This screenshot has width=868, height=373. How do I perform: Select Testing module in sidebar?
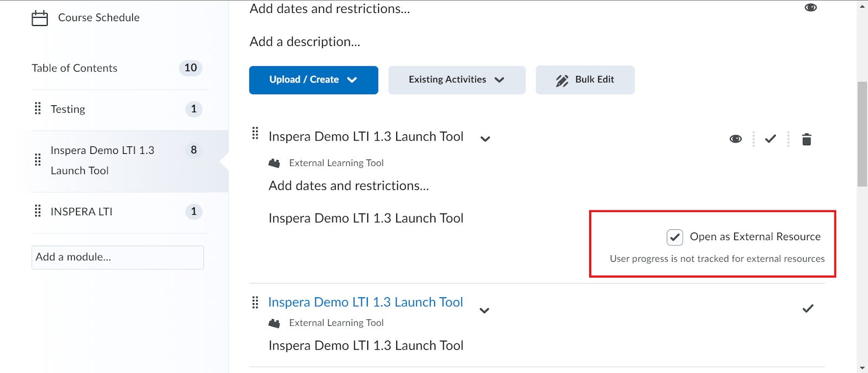(x=68, y=109)
